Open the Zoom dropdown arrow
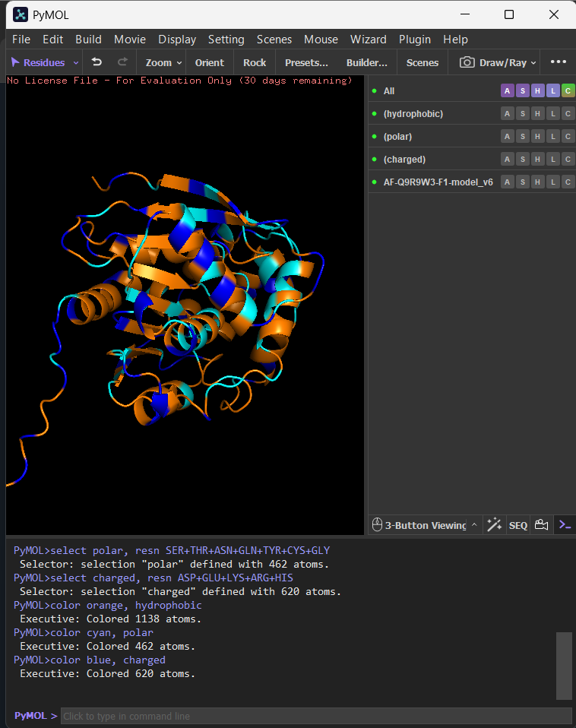 point(179,62)
